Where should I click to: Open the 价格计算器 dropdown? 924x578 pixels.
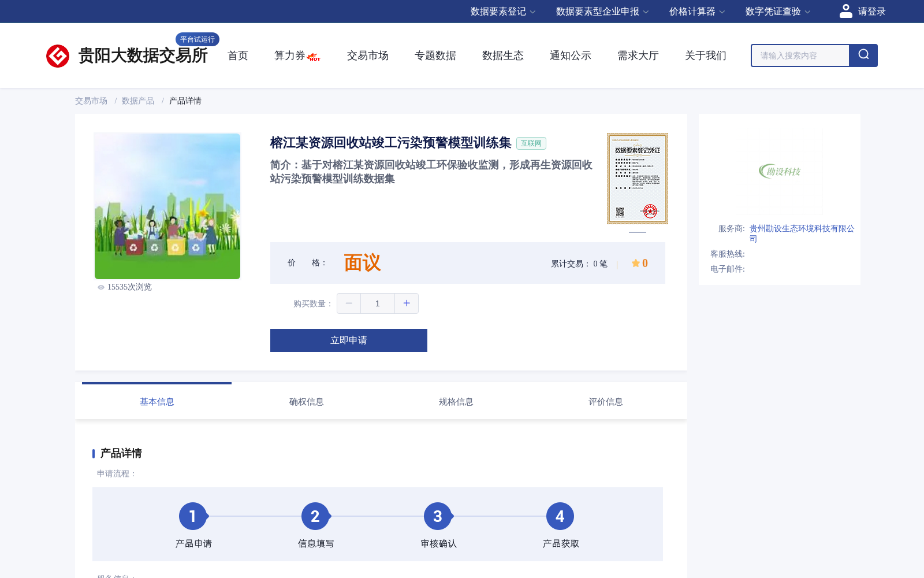coord(697,12)
